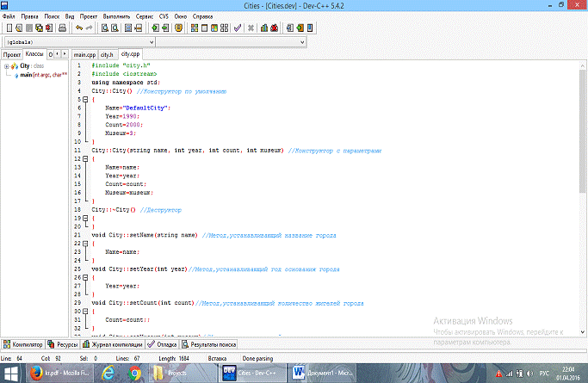Expand the City class tree node

6,65
